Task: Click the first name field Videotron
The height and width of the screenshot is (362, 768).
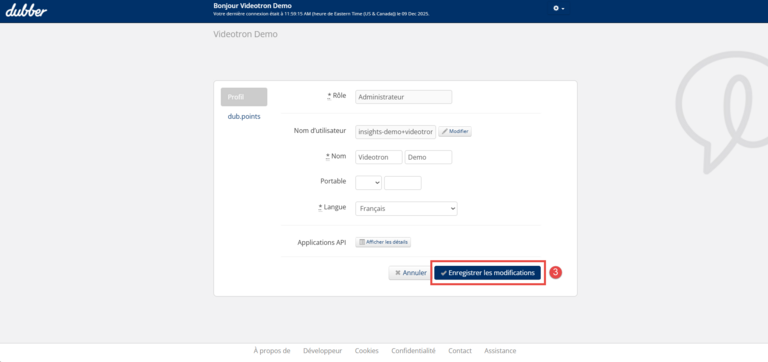Action: pos(379,157)
